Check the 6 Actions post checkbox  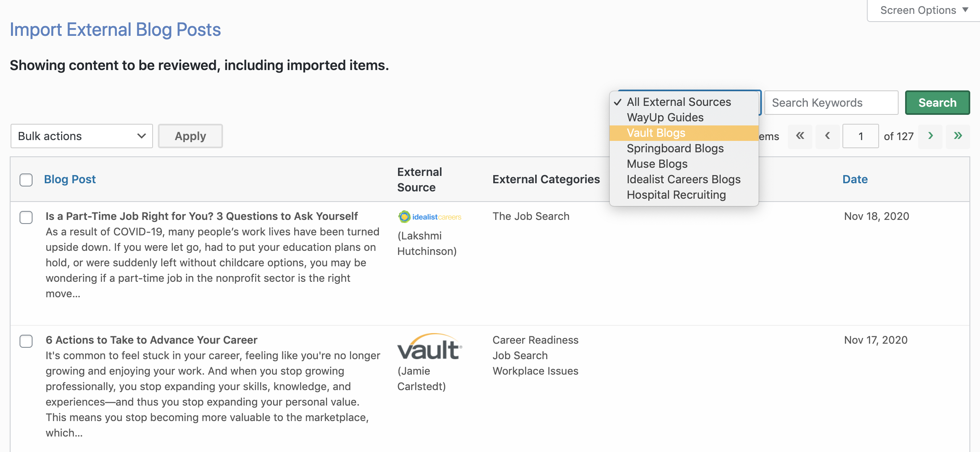click(26, 341)
